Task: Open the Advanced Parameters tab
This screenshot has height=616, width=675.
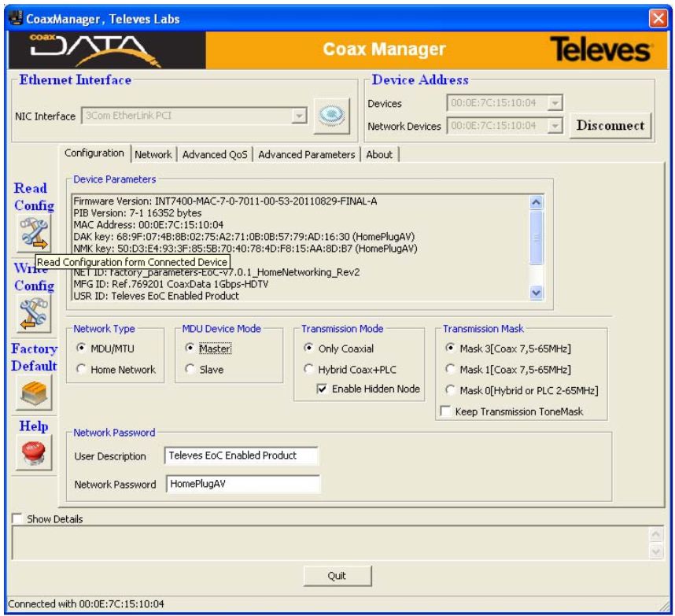Action: pyautogui.click(x=307, y=154)
